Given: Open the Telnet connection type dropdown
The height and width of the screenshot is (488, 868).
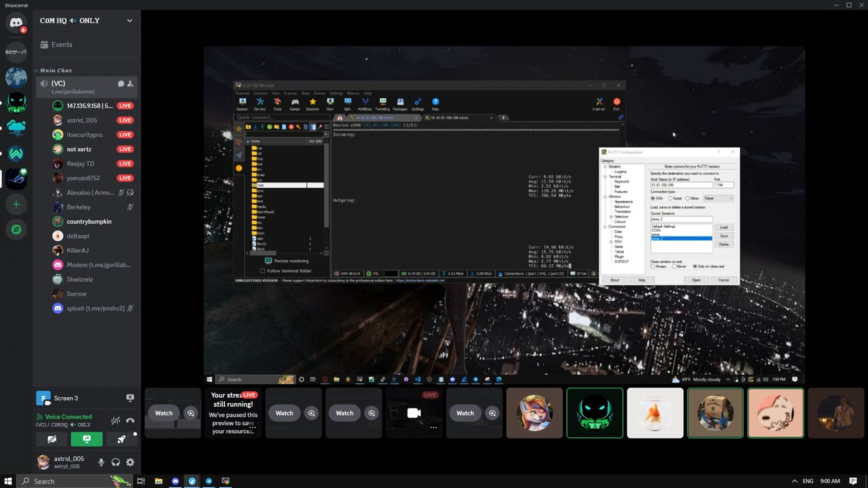Looking at the screenshot, I should pos(718,199).
